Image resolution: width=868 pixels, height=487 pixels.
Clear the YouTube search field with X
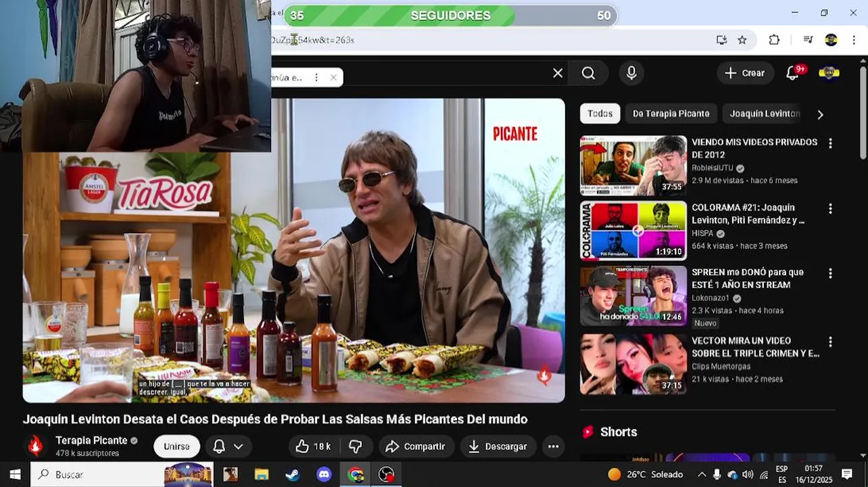pyautogui.click(x=558, y=73)
